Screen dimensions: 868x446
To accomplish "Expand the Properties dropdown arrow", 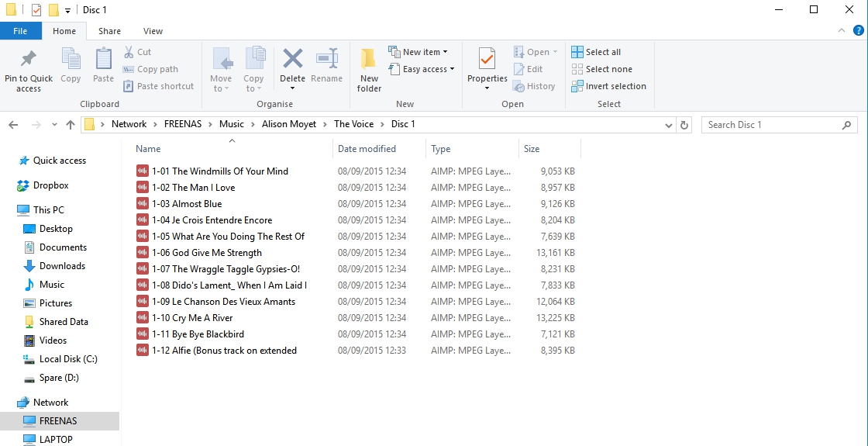I will pos(487,88).
